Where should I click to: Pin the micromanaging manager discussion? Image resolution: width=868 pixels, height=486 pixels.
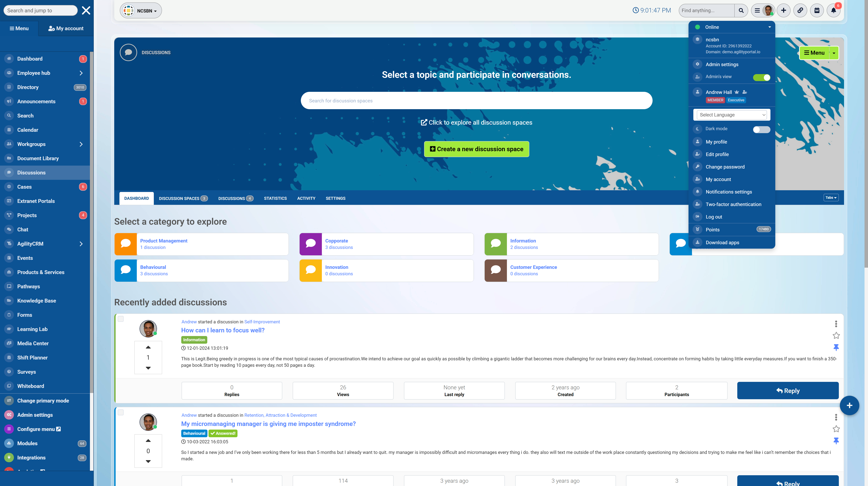836,441
